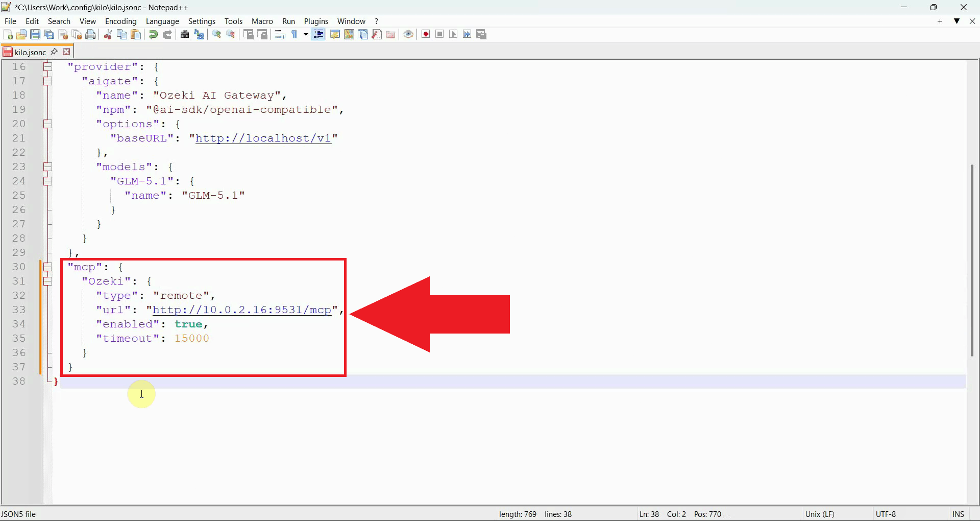The image size is (980, 521).
Task: Select the kilo.jsonc tab
Action: coord(30,52)
